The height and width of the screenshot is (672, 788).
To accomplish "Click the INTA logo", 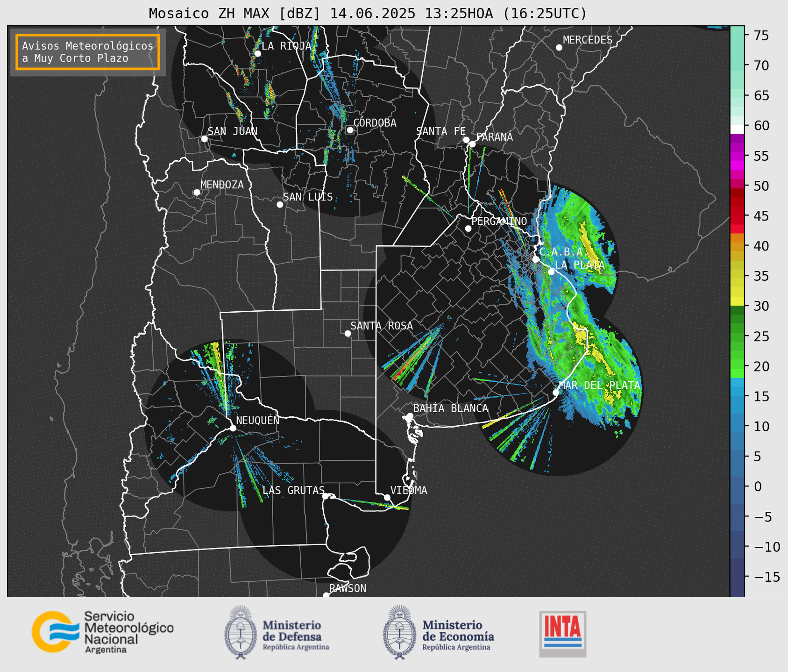I will coord(562,634).
